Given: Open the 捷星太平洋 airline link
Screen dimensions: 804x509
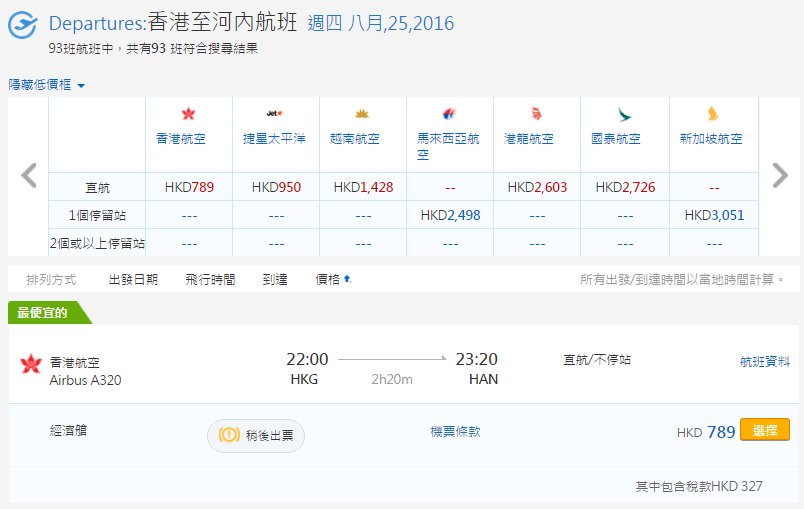Looking at the screenshot, I should (274, 138).
